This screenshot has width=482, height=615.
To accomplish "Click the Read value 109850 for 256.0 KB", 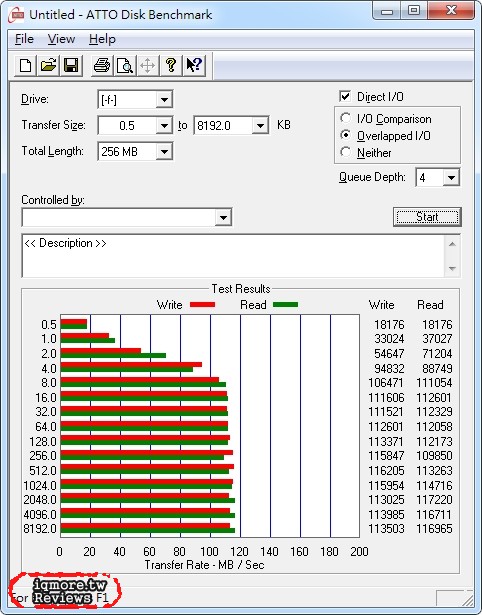I will coord(435,456).
